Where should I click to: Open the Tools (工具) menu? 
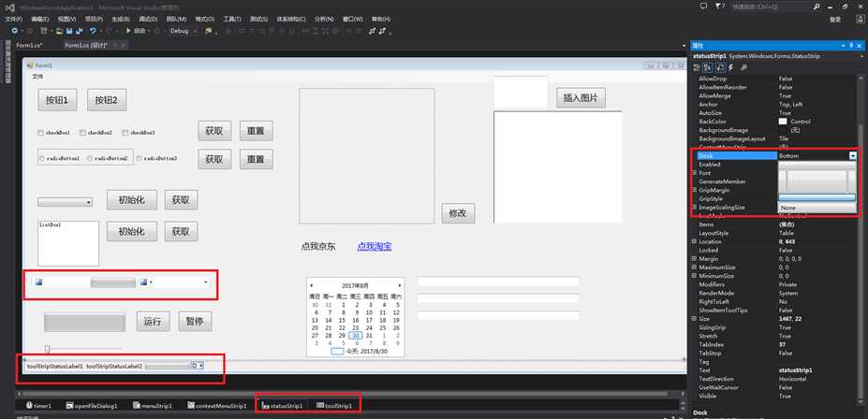(232, 19)
